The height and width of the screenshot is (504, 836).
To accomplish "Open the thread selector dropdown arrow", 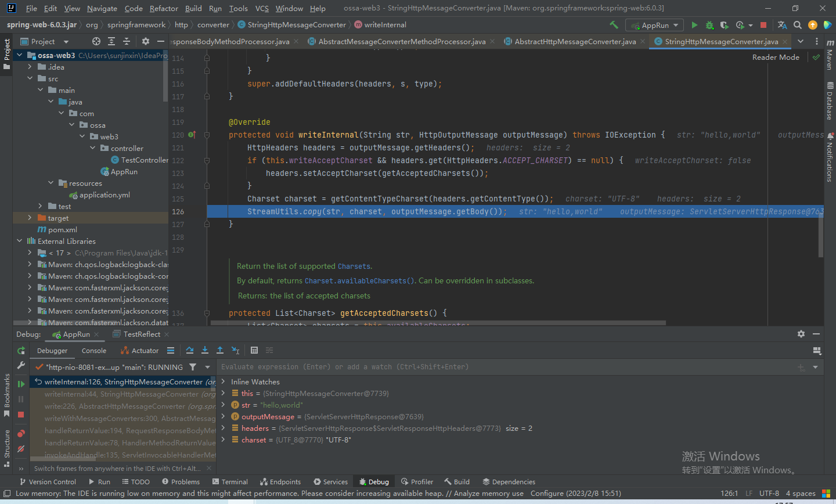I will [207, 367].
